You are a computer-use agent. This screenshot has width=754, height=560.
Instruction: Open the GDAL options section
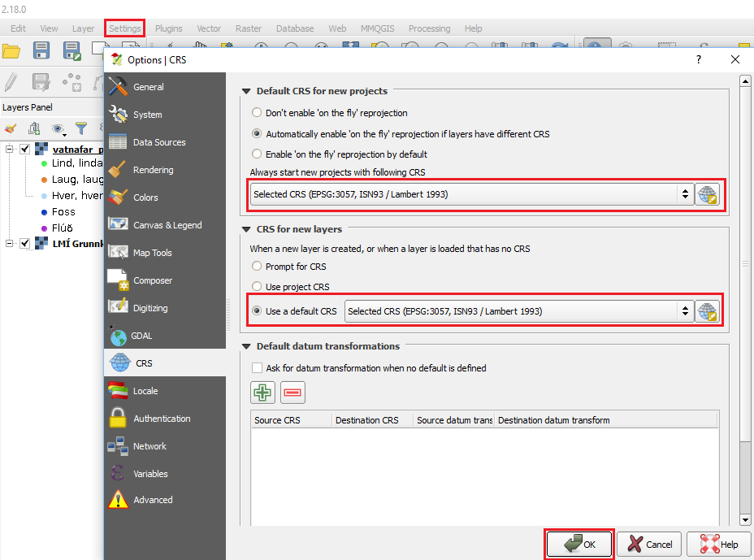pos(142,336)
